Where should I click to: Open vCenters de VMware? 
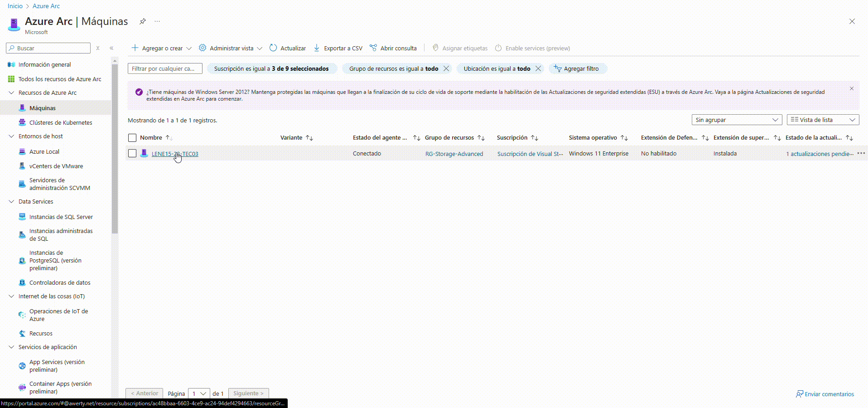click(56, 166)
